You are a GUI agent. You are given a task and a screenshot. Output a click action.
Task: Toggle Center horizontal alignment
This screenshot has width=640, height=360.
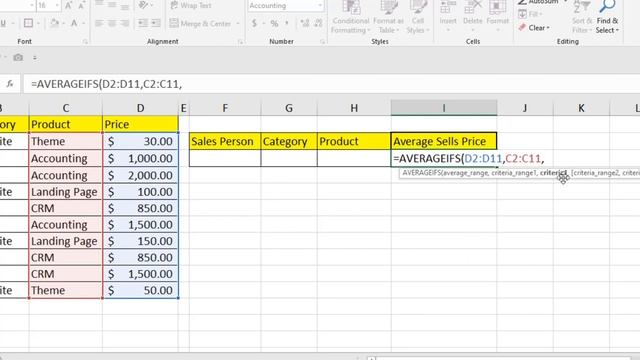pos(112,23)
